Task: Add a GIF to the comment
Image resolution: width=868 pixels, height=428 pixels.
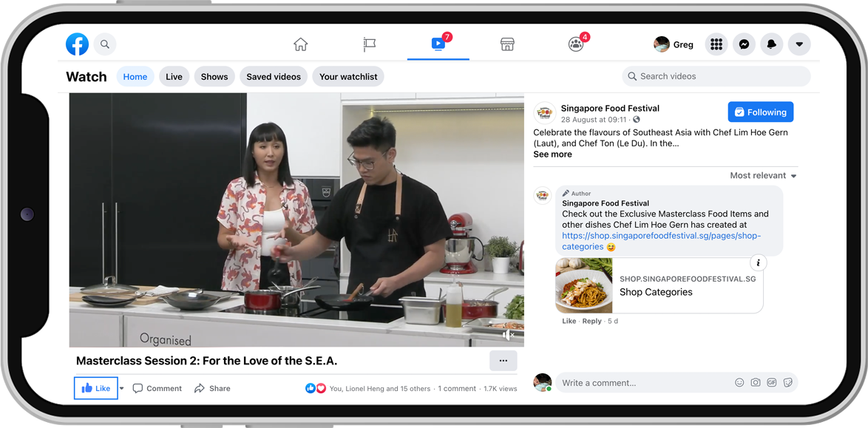Action: point(771,383)
